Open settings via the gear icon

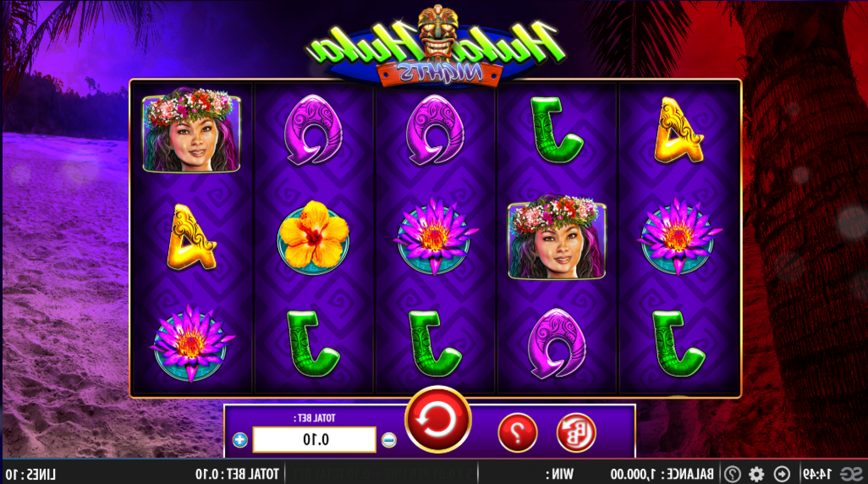[757, 474]
